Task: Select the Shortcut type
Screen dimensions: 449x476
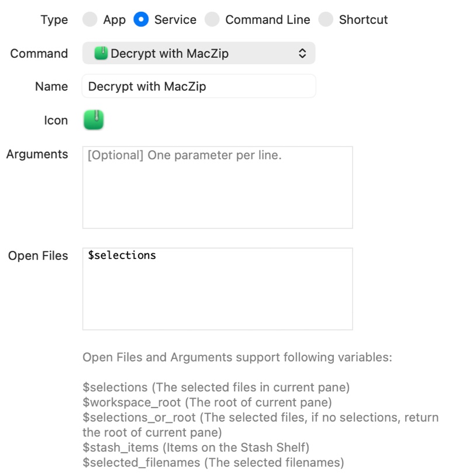Action: point(325,19)
